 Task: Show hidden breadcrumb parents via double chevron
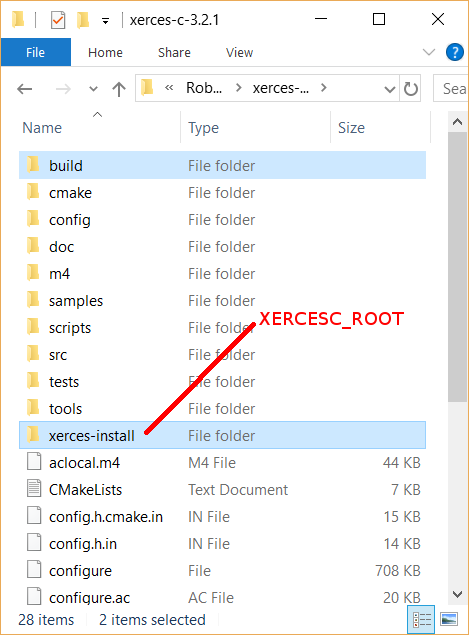(x=169, y=87)
